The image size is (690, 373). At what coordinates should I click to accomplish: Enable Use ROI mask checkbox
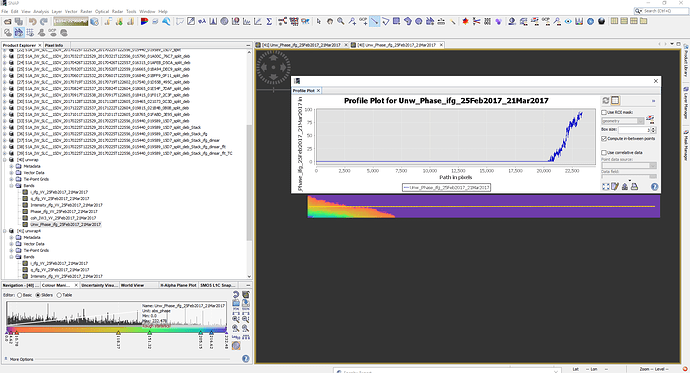point(604,113)
